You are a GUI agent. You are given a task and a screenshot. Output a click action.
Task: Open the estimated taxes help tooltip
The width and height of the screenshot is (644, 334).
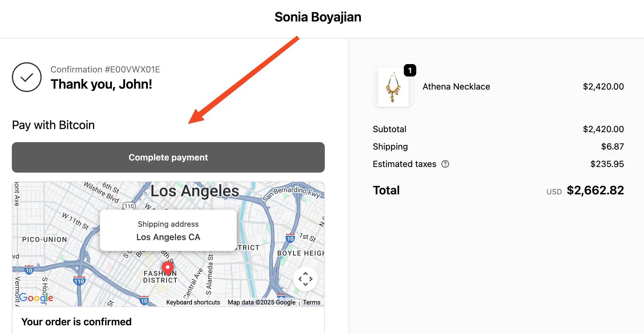(x=445, y=164)
